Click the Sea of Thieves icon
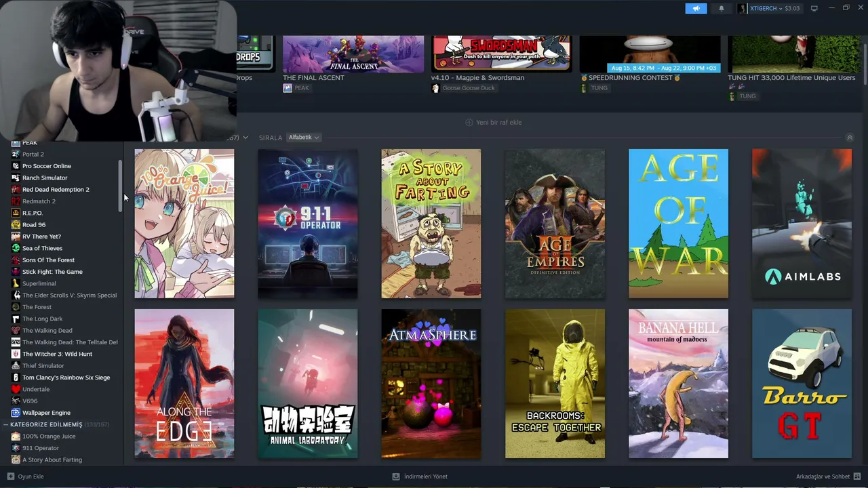The height and width of the screenshot is (488, 868). point(16,248)
